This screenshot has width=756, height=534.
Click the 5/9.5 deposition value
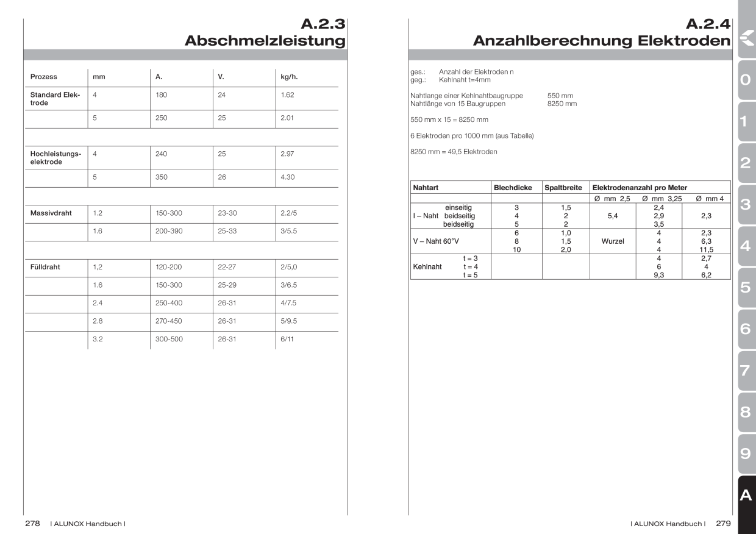pyautogui.click(x=289, y=321)
